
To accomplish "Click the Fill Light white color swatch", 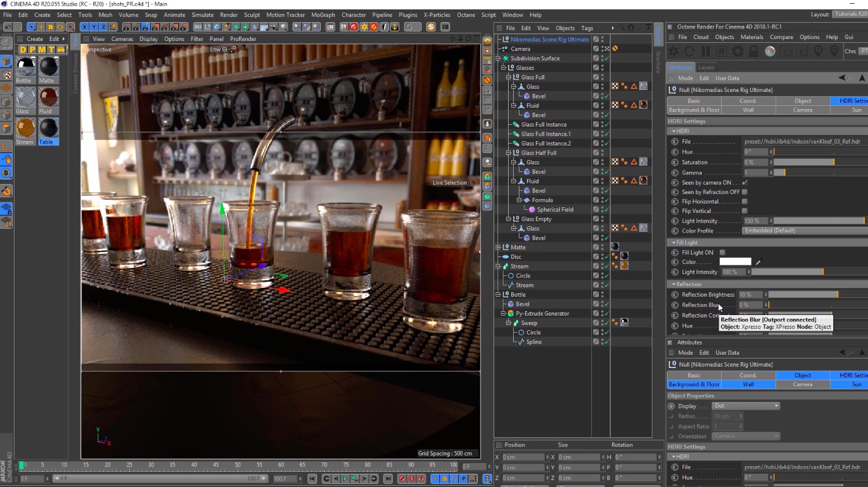I will pyautogui.click(x=736, y=262).
